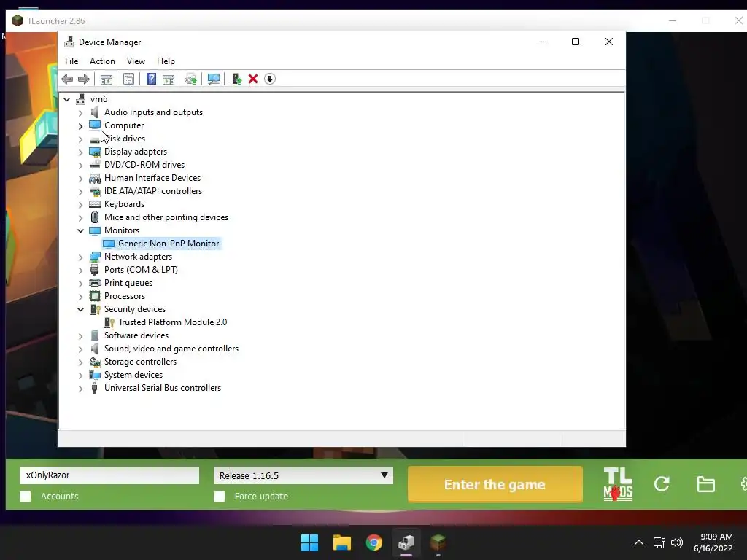The height and width of the screenshot is (560, 747).
Task: Click the TL Mods icon in TLauncher
Action: [x=618, y=484]
